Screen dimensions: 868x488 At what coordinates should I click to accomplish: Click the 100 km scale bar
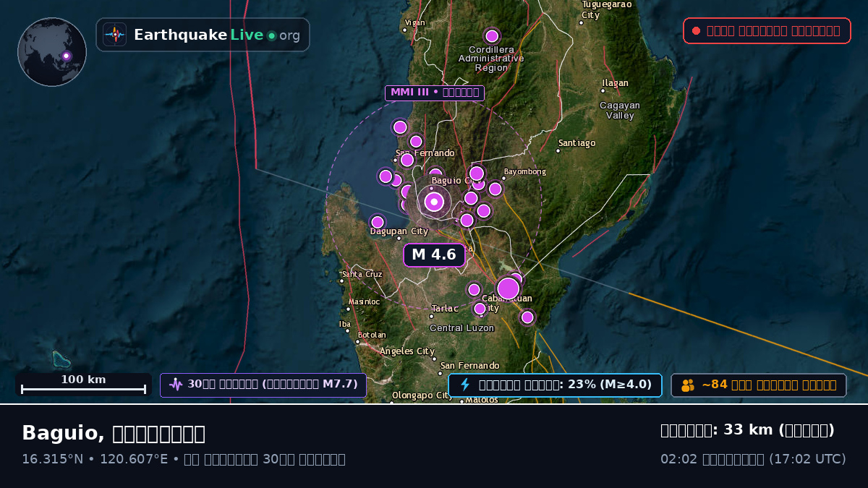click(83, 385)
